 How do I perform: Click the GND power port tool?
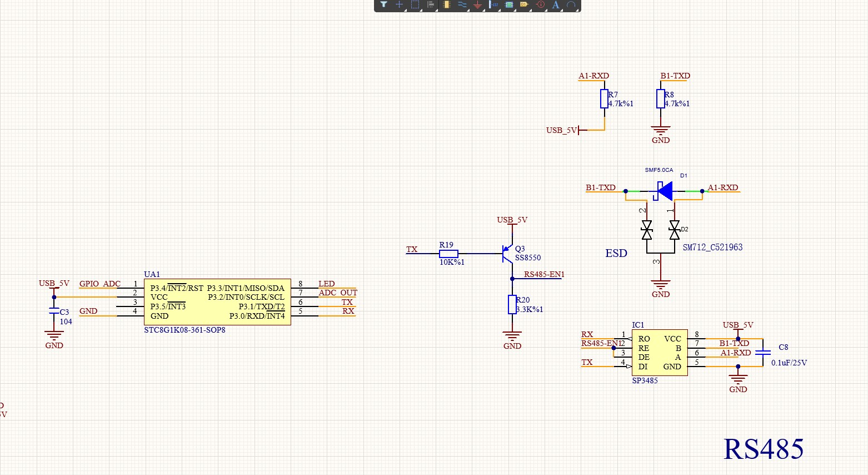(x=477, y=4)
